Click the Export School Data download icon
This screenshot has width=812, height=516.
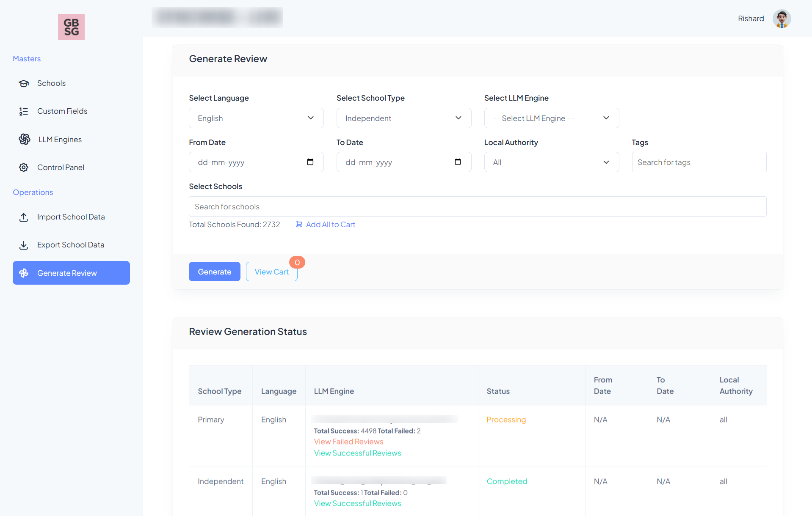point(24,245)
